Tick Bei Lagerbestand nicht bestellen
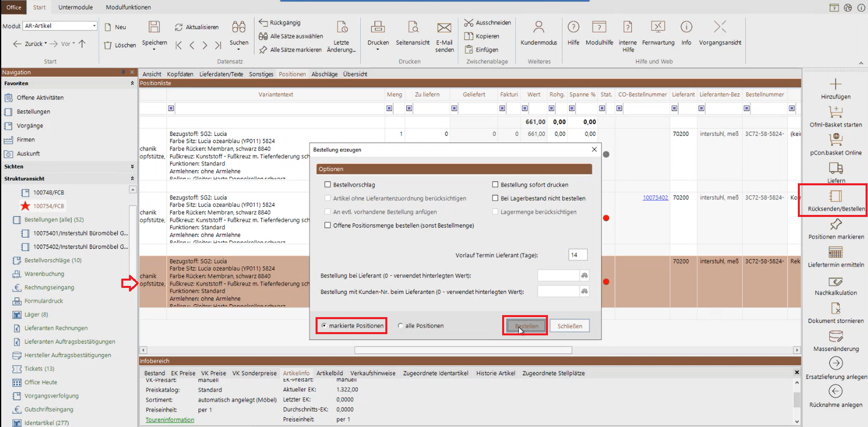Image resolution: width=868 pixels, height=427 pixels. click(x=495, y=198)
